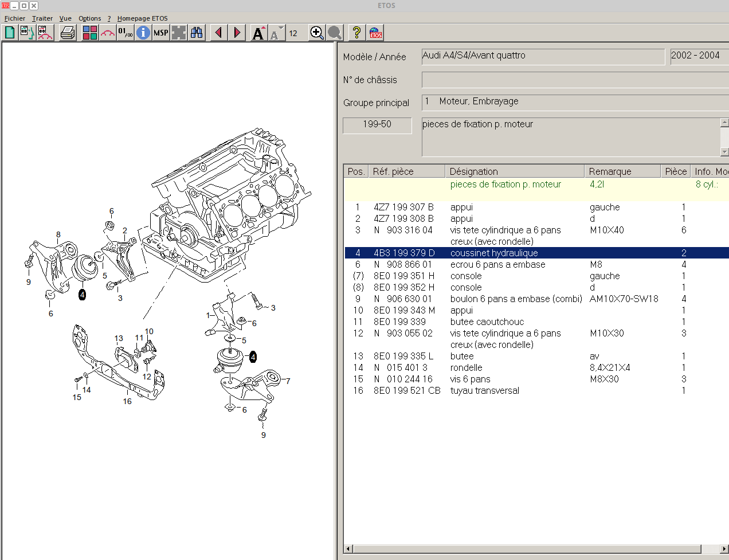Click the parts list with red arcs icon
Viewport: 729px width, 560px height.
[x=45, y=33]
